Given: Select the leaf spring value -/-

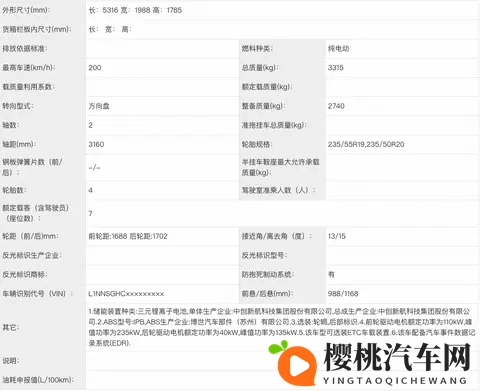Looking at the screenshot, I should point(95,168).
